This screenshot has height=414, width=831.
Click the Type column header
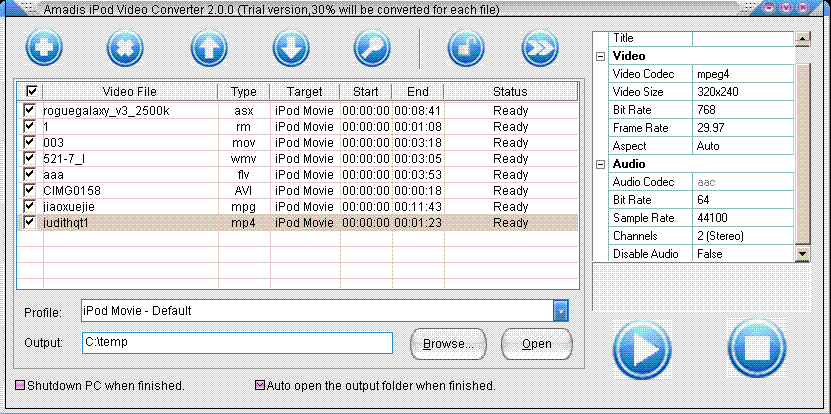pos(244,91)
